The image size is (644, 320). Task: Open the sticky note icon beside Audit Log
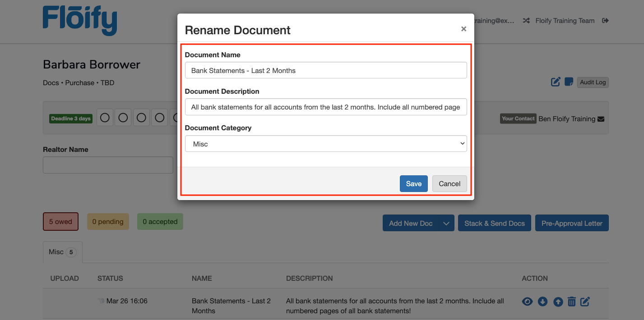(x=569, y=82)
